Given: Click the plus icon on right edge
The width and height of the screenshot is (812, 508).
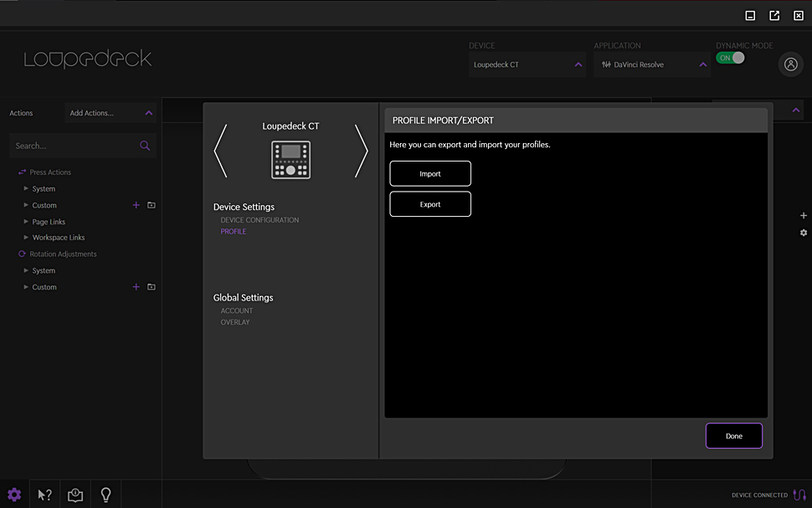Looking at the screenshot, I should [x=803, y=215].
